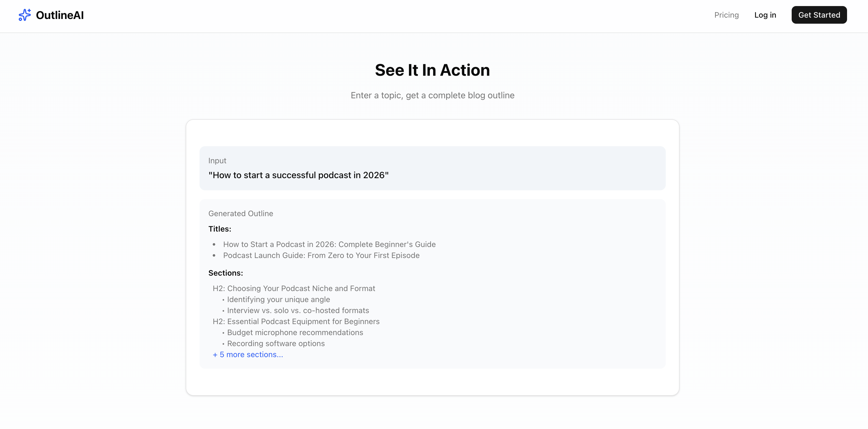Select the 'Titles:' heading in the outline

pos(220,229)
